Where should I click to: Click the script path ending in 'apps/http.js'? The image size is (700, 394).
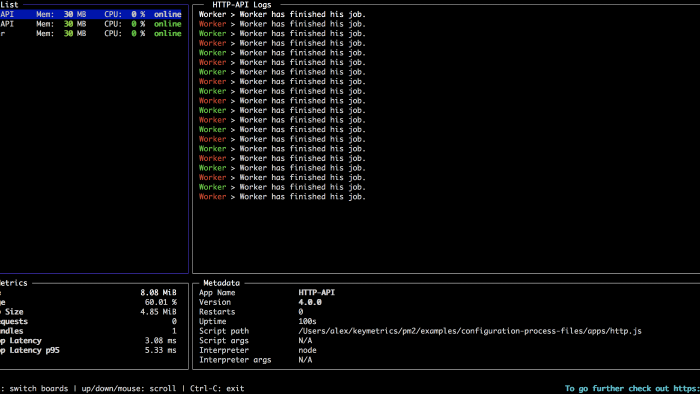point(470,331)
